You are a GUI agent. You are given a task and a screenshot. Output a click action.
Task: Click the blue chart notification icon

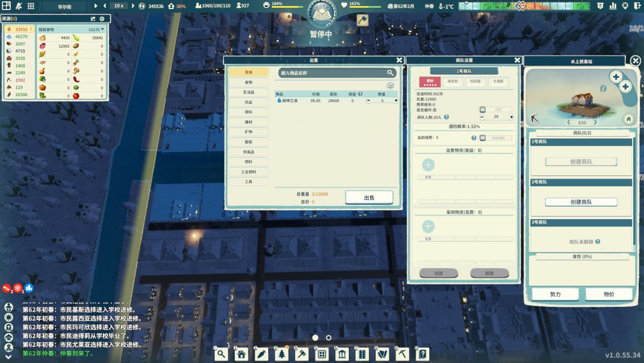(29, 288)
